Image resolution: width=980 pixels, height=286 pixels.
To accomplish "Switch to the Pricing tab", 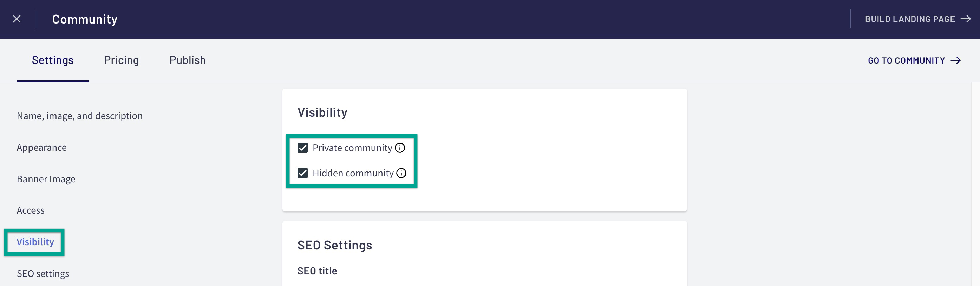I will (122, 60).
